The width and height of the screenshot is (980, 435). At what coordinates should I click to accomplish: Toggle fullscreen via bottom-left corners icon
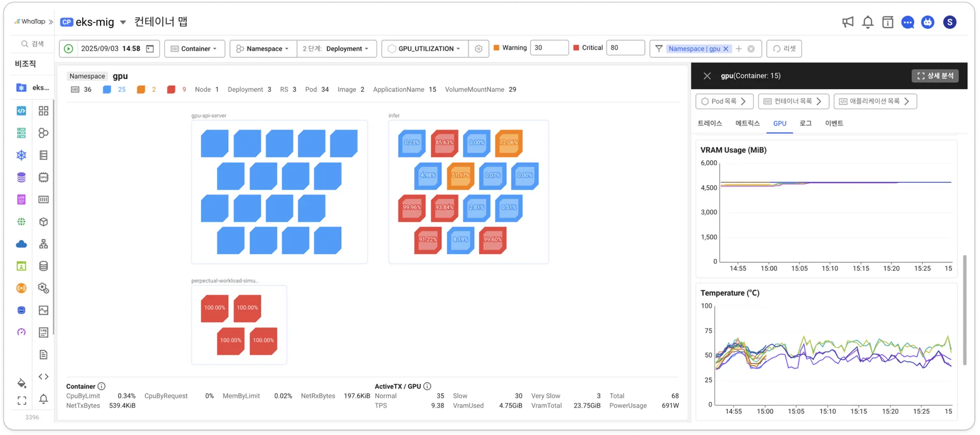click(21, 400)
